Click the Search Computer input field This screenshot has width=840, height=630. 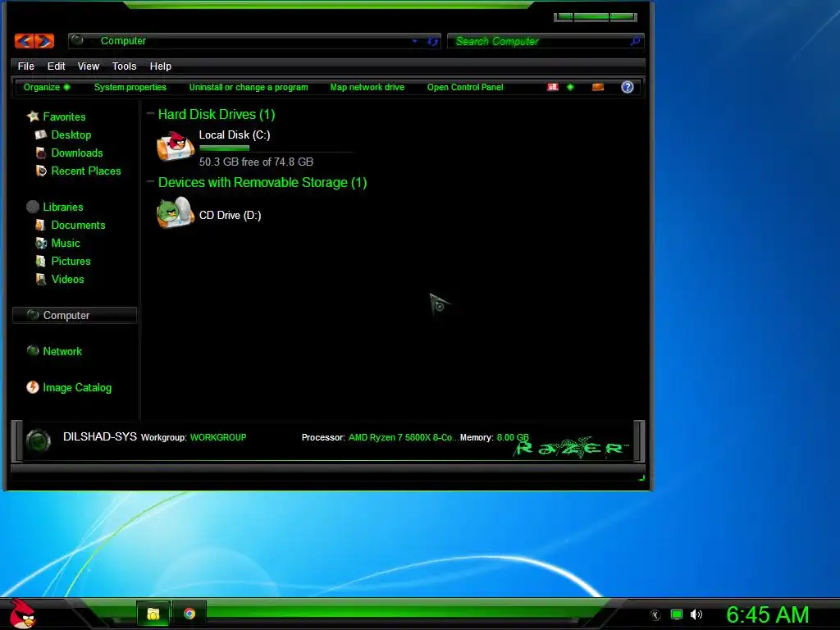point(540,41)
